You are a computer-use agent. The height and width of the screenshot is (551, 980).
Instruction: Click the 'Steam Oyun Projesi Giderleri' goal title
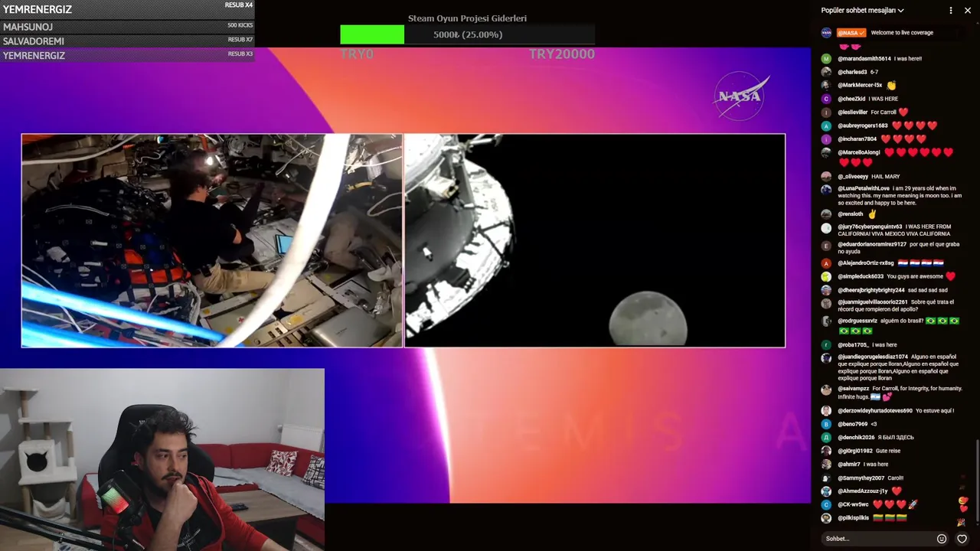(467, 18)
